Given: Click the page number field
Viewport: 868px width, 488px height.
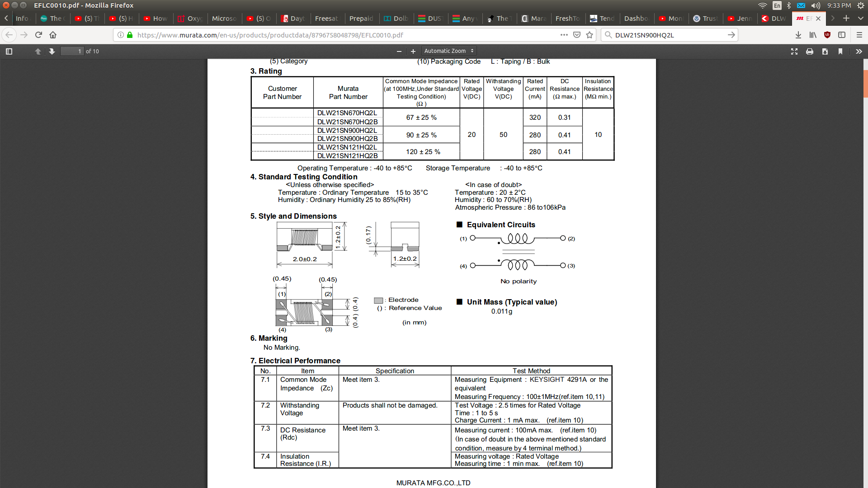Looking at the screenshot, I should click(x=72, y=51).
